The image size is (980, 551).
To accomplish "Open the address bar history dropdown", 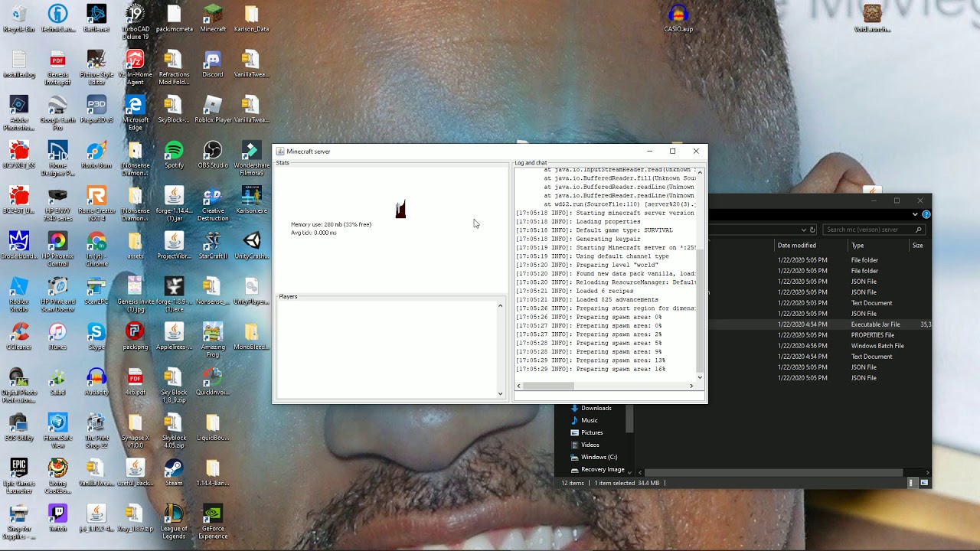I will [803, 230].
